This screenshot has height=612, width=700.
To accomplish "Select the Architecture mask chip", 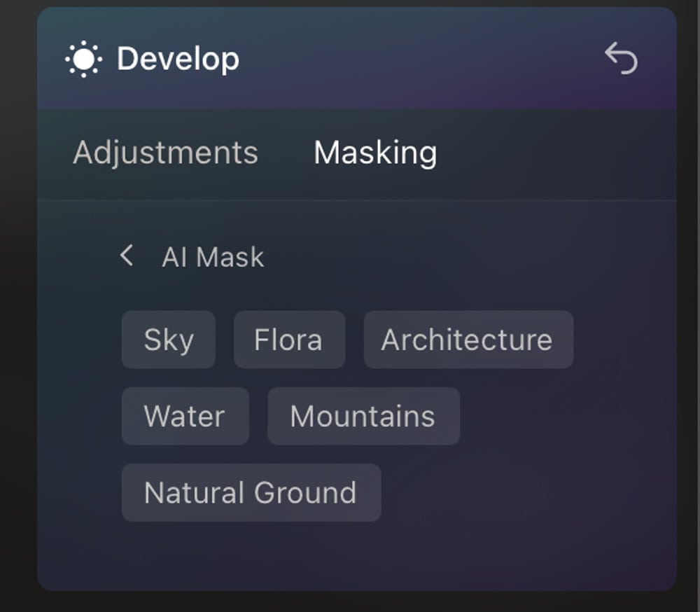I will tap(468, 340).
